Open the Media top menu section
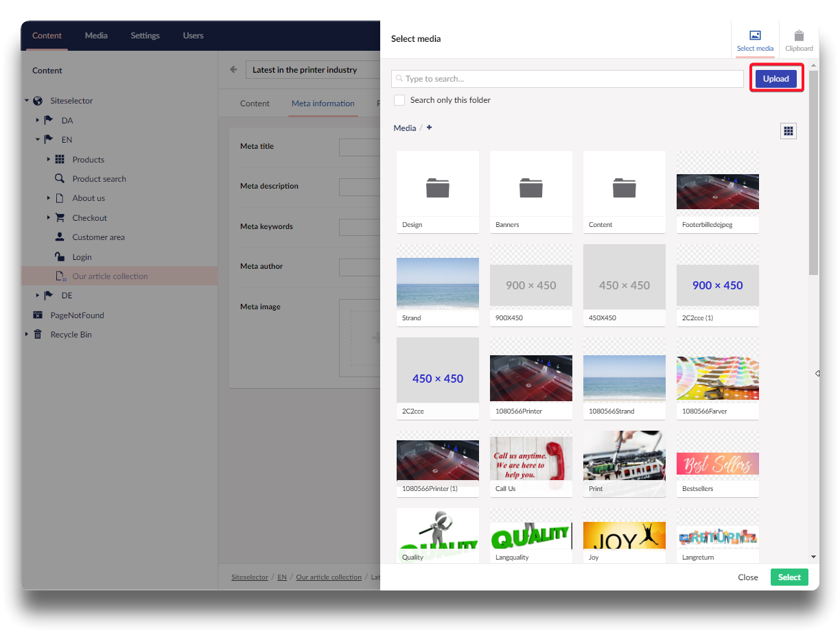 point(96,36)
